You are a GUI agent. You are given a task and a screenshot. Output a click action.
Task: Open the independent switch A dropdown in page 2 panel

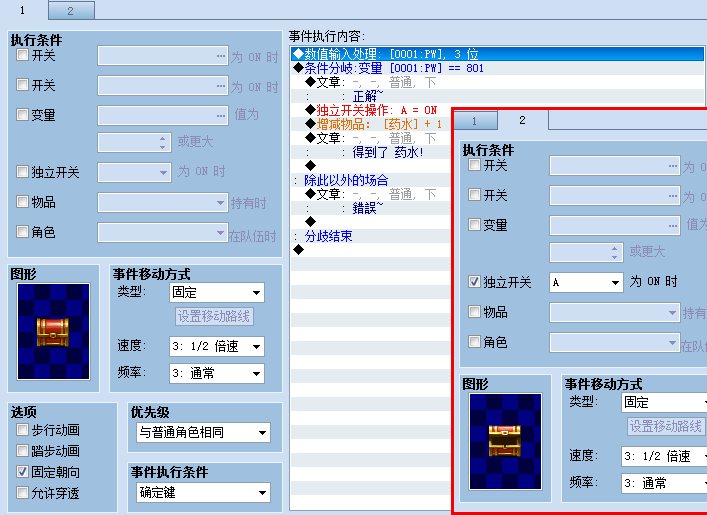pyautogui.click(x=586, y=282)
